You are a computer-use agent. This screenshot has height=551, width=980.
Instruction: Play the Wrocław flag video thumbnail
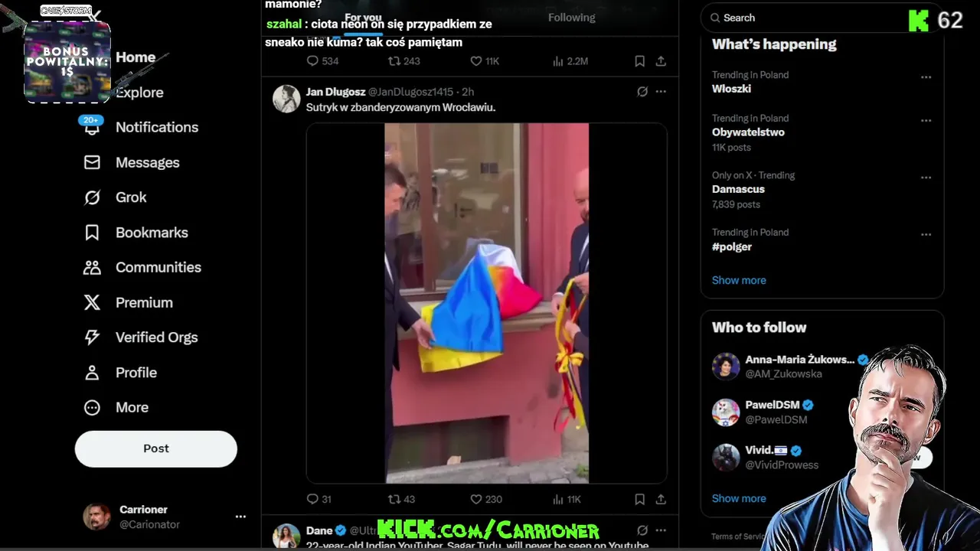[487, 303]
